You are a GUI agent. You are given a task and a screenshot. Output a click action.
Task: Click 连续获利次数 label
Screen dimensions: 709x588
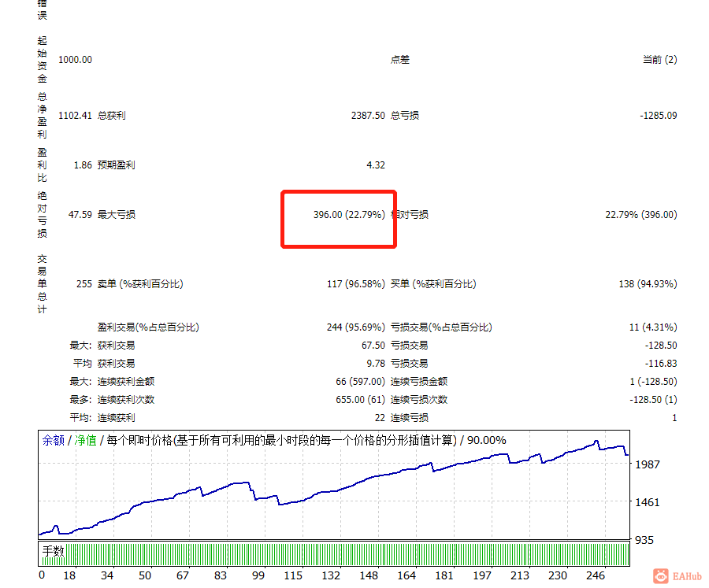(126, 400)
